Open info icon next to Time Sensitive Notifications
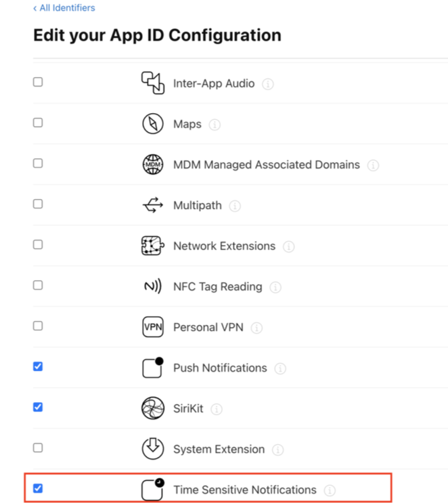 coord(330,490)
